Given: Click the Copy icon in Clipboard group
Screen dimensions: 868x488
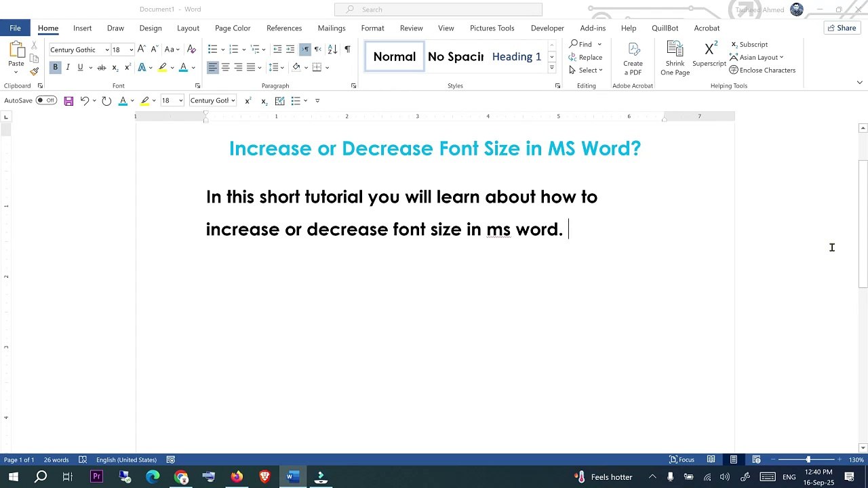Looking at the screenshot, I should (x=34, y=58).
